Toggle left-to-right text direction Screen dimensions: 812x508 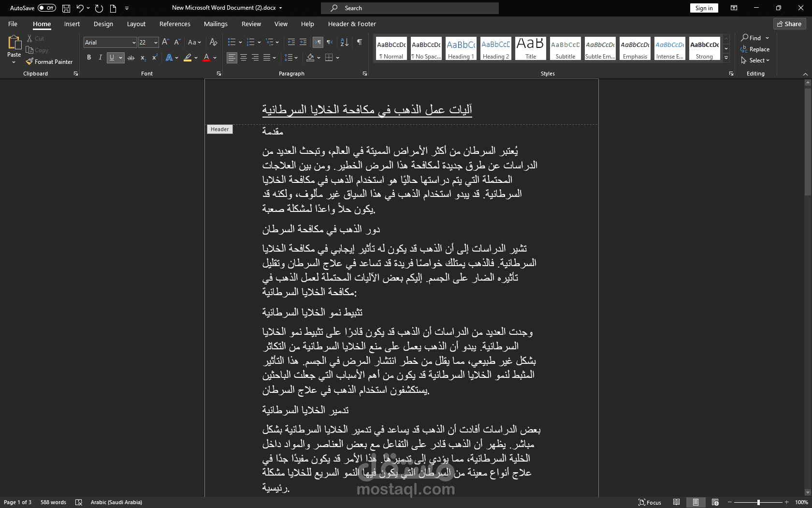(x=318, y=43)
